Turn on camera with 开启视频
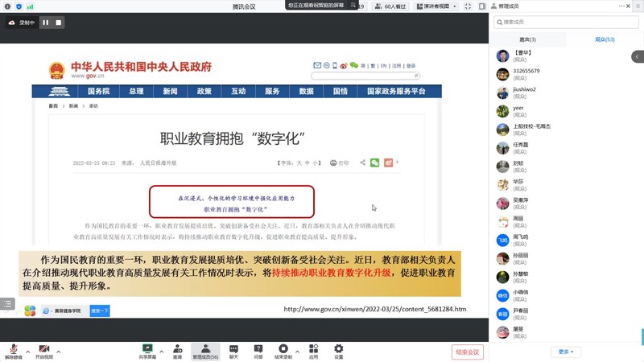Image resolution: width=644 pixels, height=362 pixels. [43, 351]
